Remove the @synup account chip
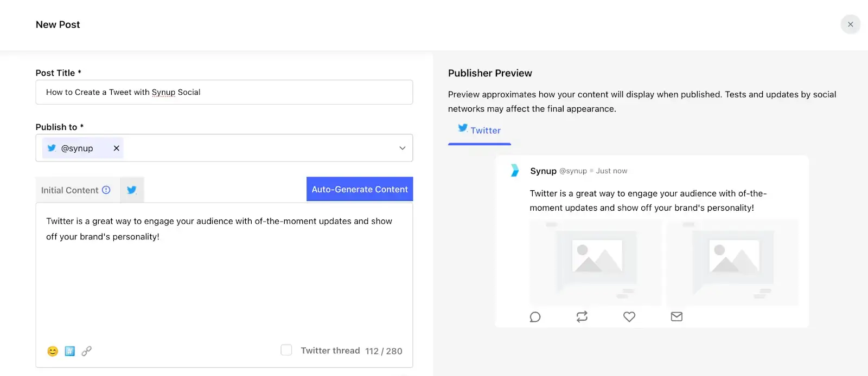 click(116, 148)
